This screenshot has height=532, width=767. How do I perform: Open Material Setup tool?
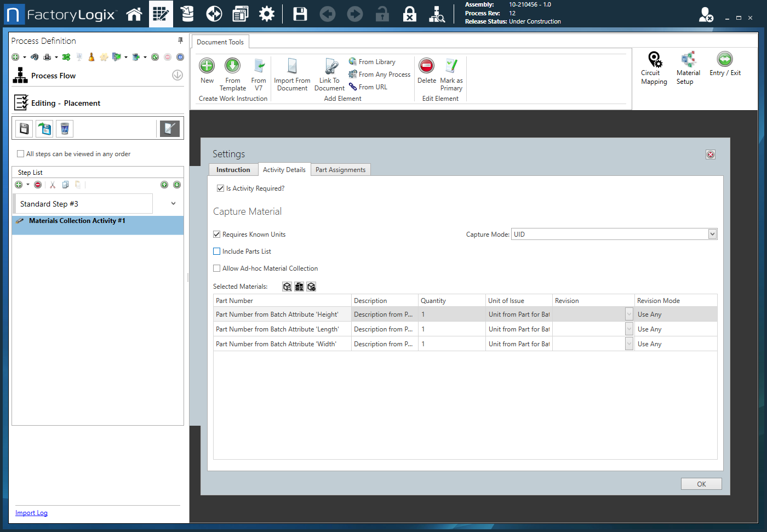pyautogui.click(x=688, y=60)
